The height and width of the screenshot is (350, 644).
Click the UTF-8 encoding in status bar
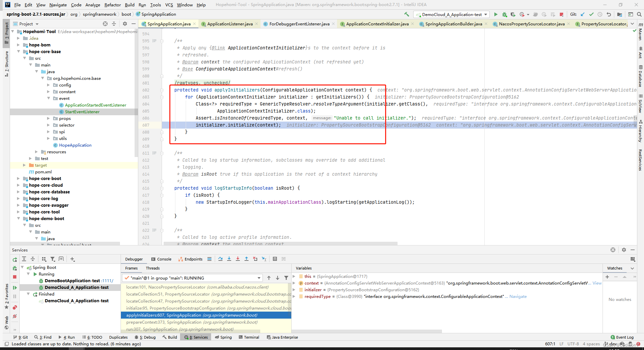(x=573, y=344)
